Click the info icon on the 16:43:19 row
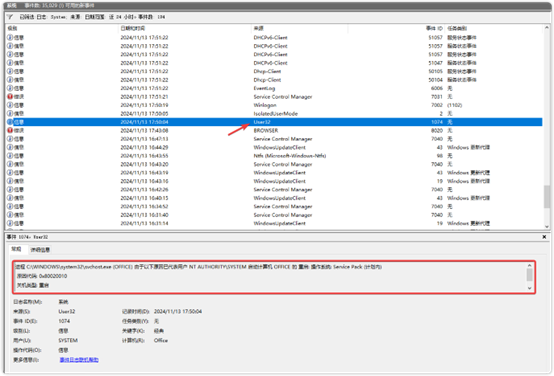Viewport: 554px width, 376px height. pyautogui.click(x=10, y=173)
